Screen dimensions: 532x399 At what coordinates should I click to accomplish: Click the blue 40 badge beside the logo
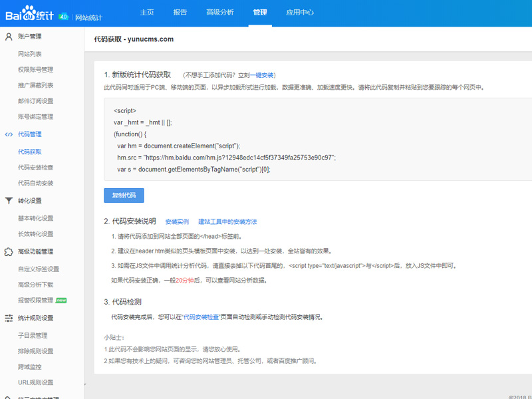coord(64,15)
